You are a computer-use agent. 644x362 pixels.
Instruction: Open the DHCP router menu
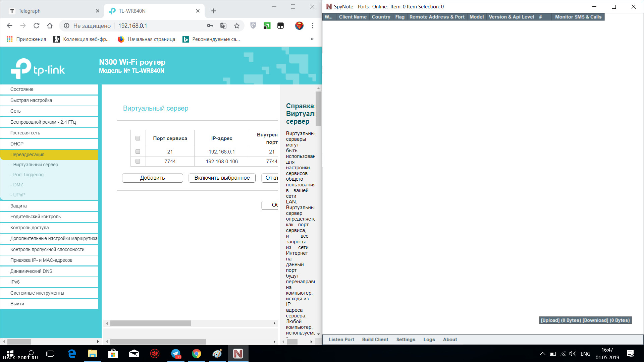click(x=49, y=144)
